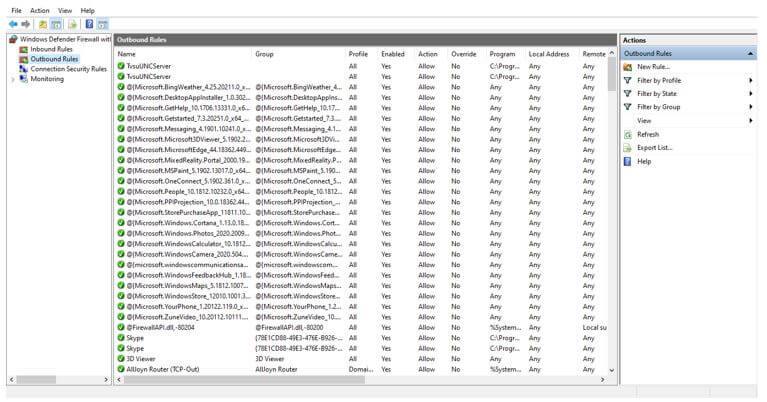
Task: Click the Windows Defender Firewall root icon
Action: (13, 39)
